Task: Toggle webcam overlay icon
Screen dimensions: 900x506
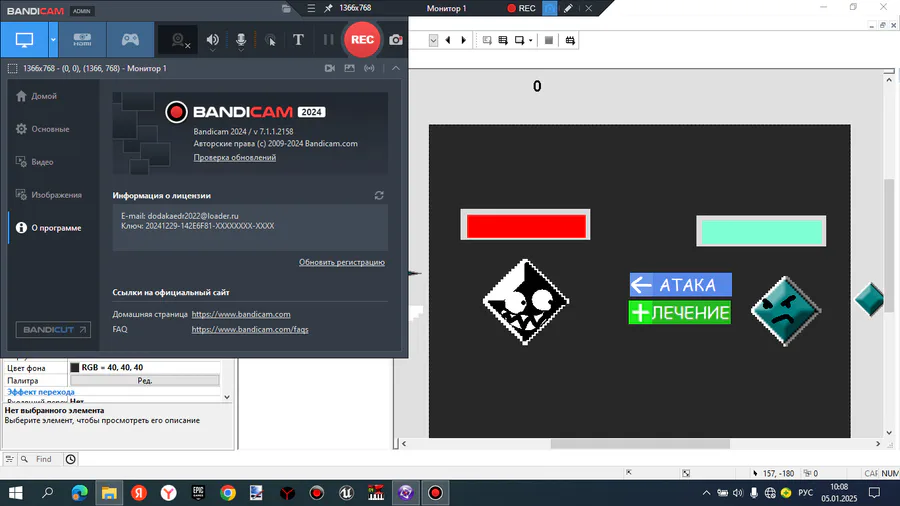Action: click(179, 40)
